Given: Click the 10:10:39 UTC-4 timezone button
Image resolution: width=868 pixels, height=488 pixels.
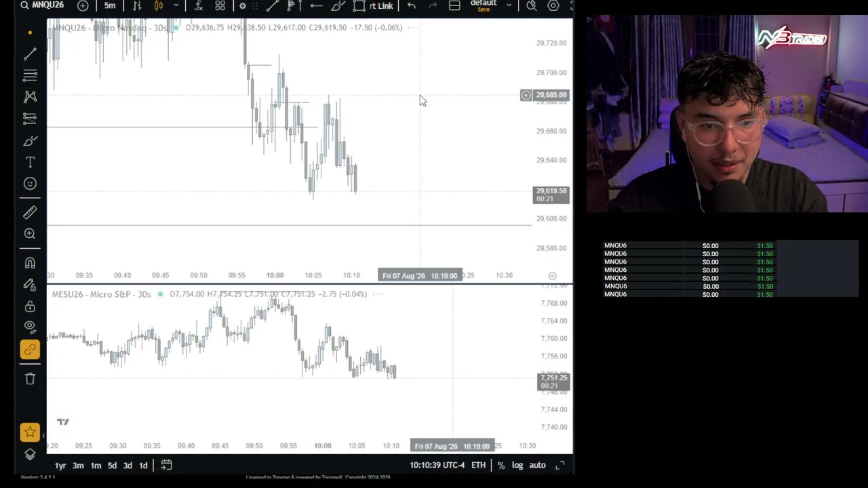Looking at the screenshot, I should point(437,466).
